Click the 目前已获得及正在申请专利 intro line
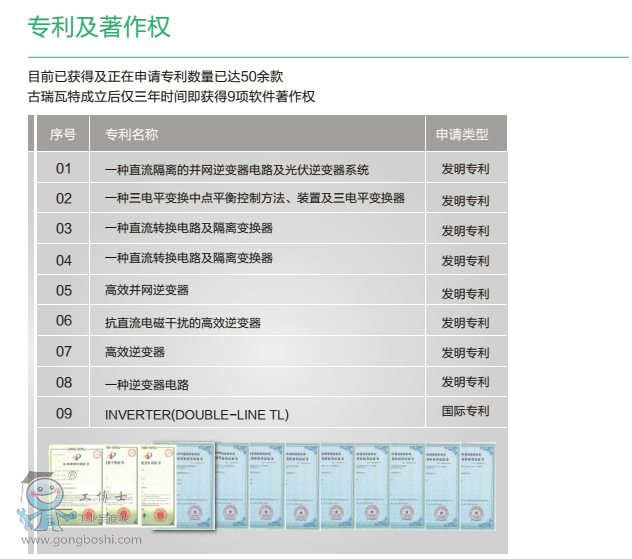The image size is (632, 559). click(x=156, y=76)
